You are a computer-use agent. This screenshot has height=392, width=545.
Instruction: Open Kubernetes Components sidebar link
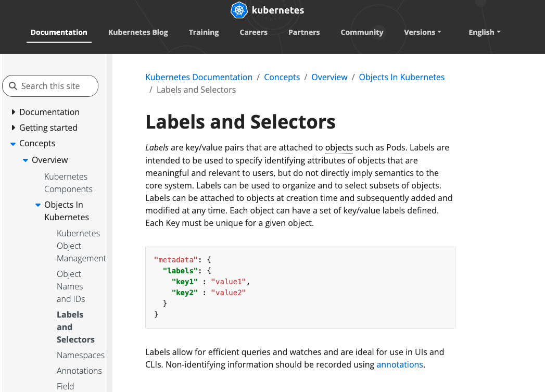click(68, 183)
